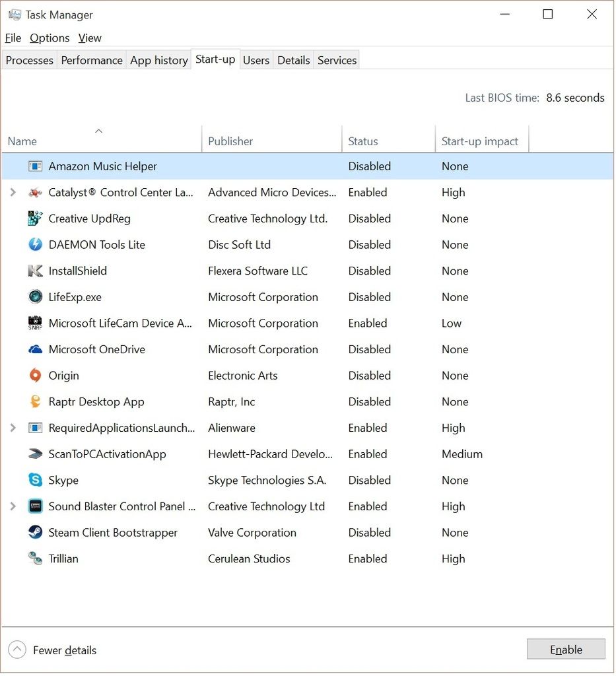Select the Creative UpdReg name text
This screenshot has height=676, width=616.
coord(89,219)
